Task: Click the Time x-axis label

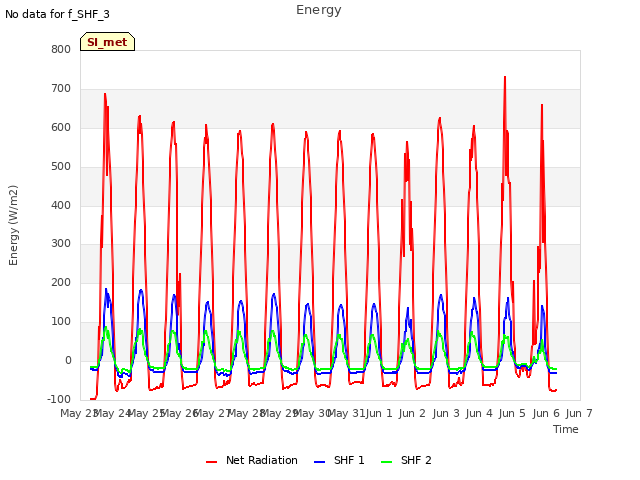Action: 566,429
